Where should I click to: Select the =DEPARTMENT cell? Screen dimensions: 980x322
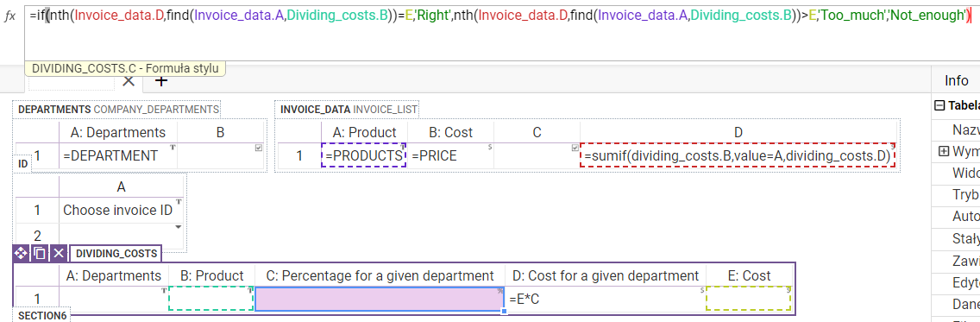pos(118,155)
